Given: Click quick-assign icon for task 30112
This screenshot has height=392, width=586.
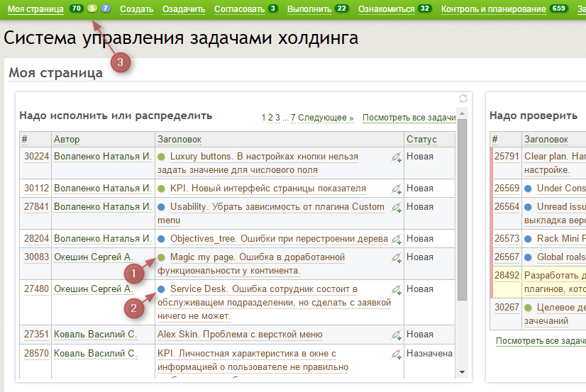Looking at the screenshot, I should [x=397, y=189].
